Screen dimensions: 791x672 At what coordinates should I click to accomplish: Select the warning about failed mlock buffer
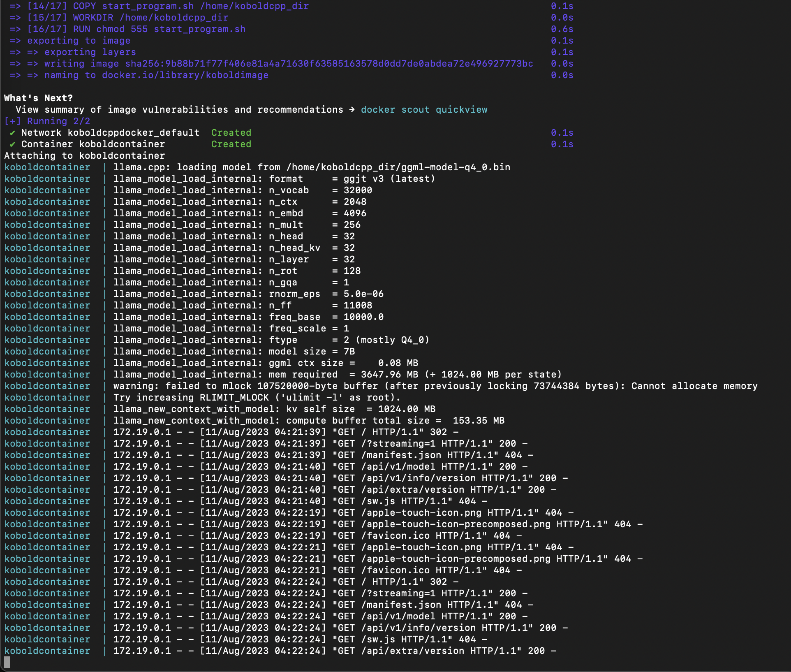pyautogui.click(x=370, y=386)
